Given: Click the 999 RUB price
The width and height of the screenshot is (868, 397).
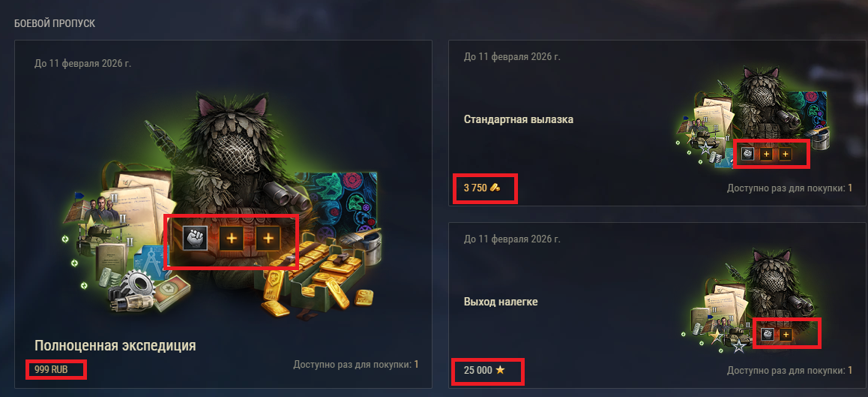Looking at the screenshot, I should pyautogui.click(x=51, y=369).
